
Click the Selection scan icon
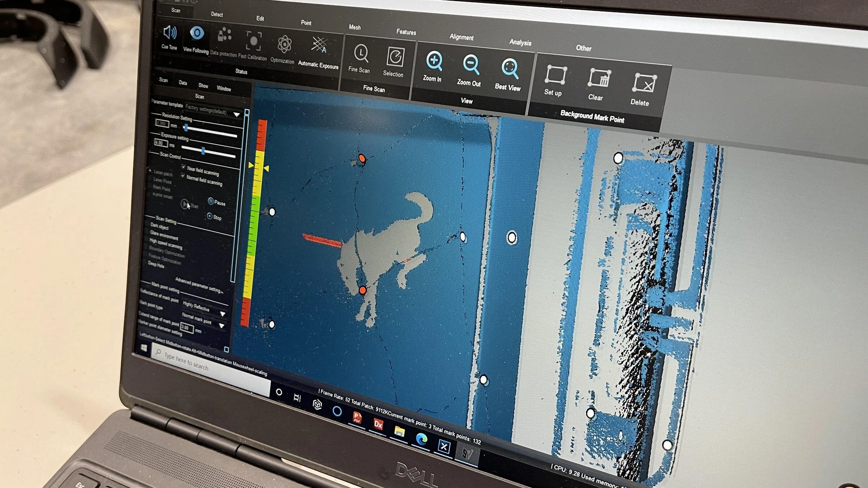(x=396, y=57)
